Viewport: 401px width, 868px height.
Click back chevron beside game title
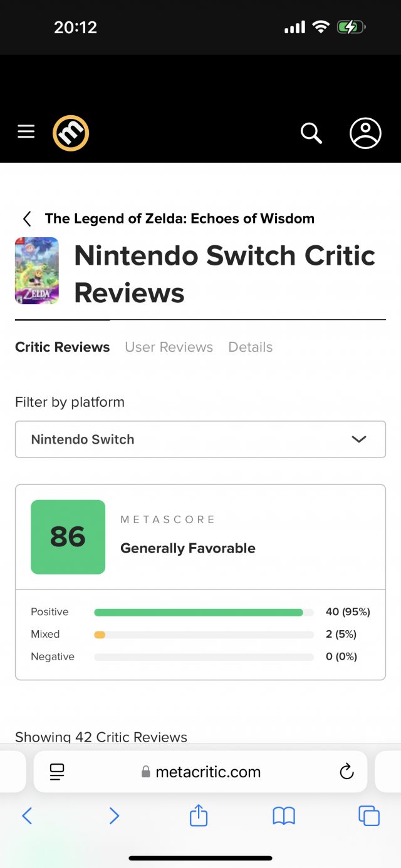tap(27, 218)
